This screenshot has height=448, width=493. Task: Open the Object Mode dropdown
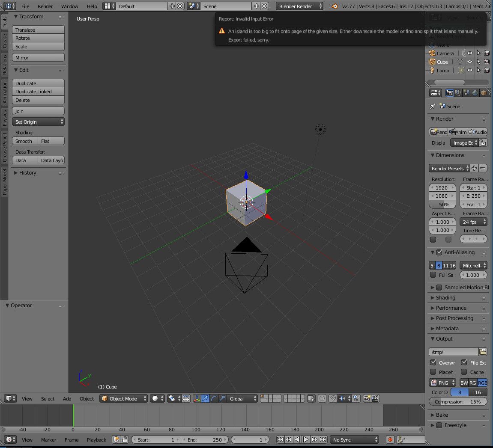(123, 398)
